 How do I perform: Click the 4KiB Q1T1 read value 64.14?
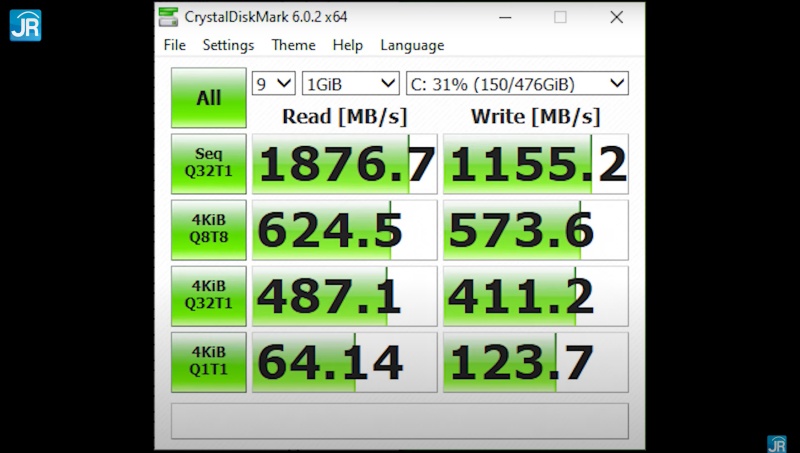(x=345, y=362)
